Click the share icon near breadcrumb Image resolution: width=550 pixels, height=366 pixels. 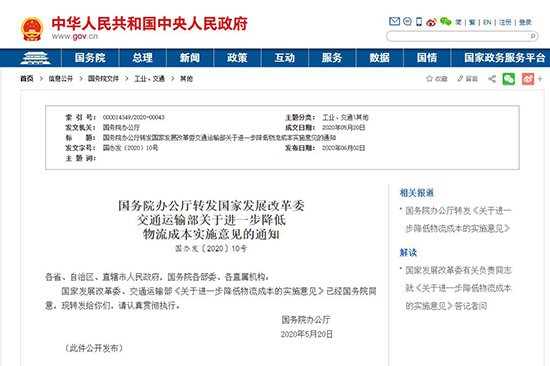pos(492,79)
